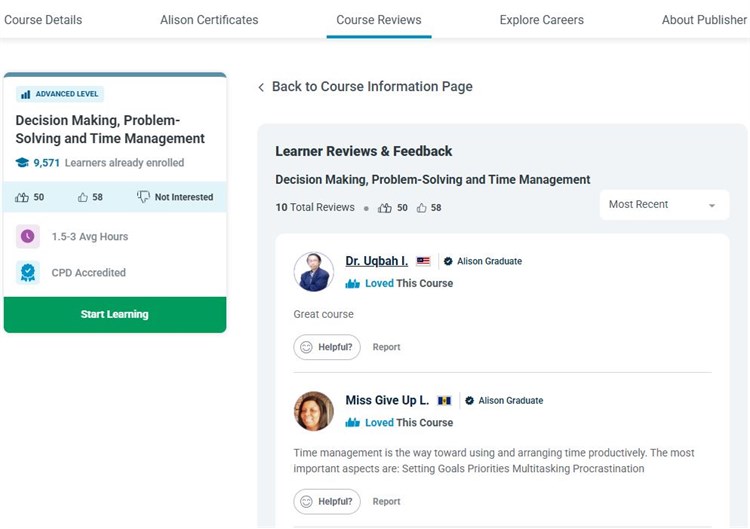
Task: Open the Explore Careers tab
Action: coord(541,19)
